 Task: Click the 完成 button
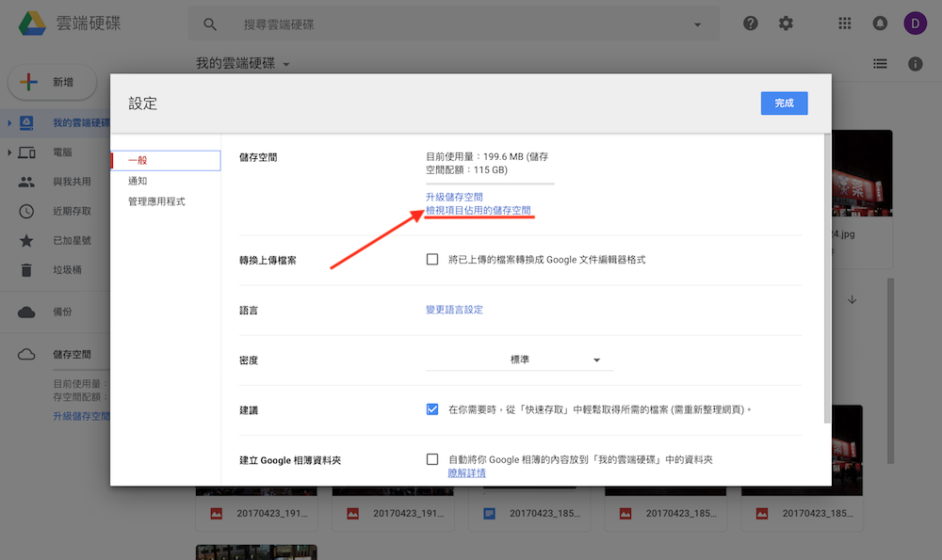tap(784, 104)
